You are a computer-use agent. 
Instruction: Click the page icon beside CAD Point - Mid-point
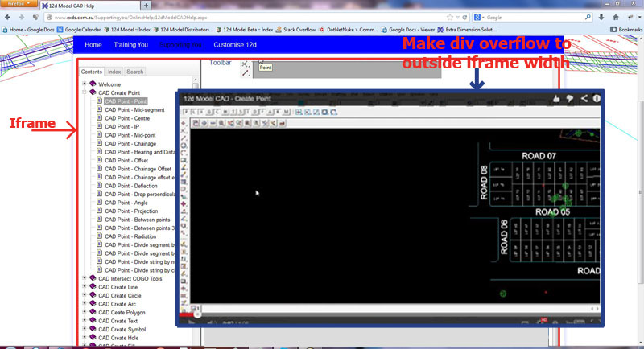click(x=99, y=134)
